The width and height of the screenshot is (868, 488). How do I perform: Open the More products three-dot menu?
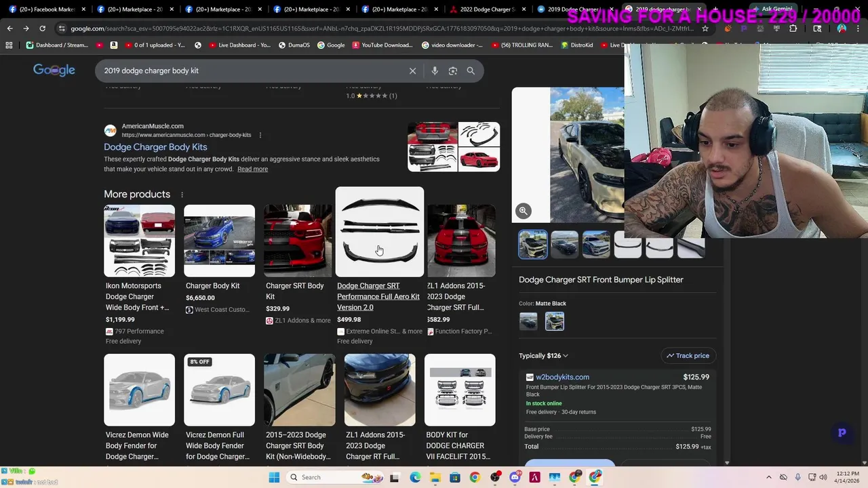pos(182,195)
